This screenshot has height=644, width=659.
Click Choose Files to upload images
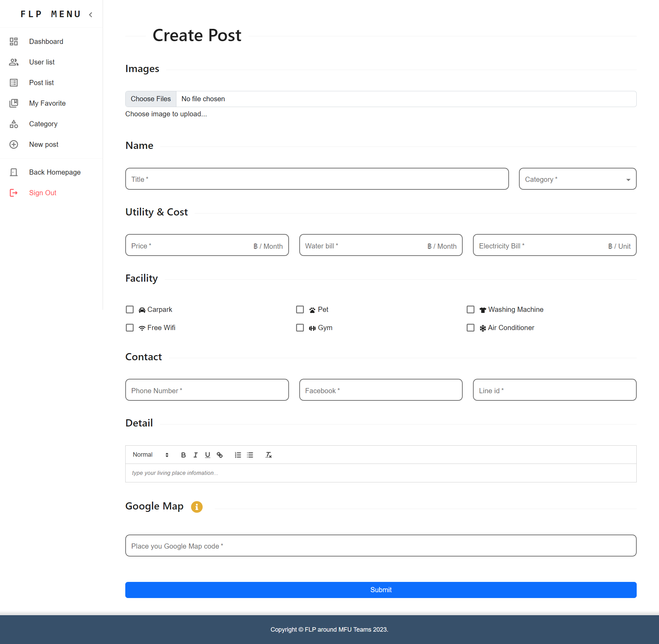[x=150, y=99]
